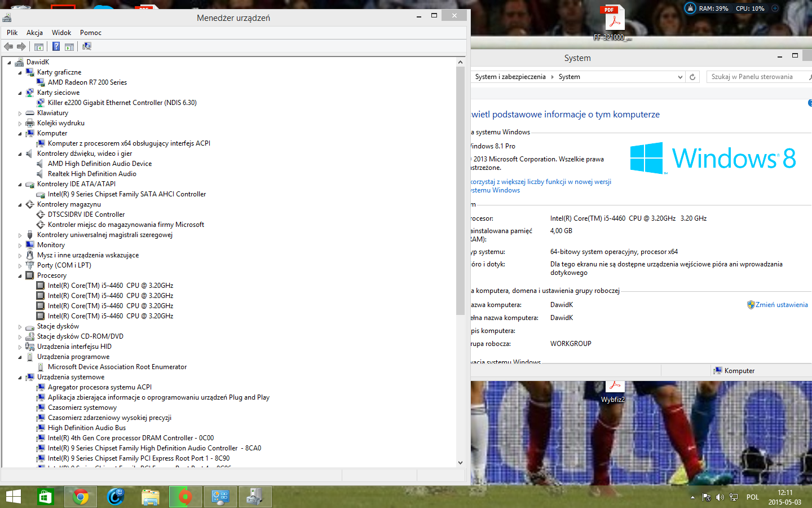Image resolution: width=812 pixels, height=508 pixels.
Task: Click the refresh button beside address bar
Action: click(x=692, y=77)
